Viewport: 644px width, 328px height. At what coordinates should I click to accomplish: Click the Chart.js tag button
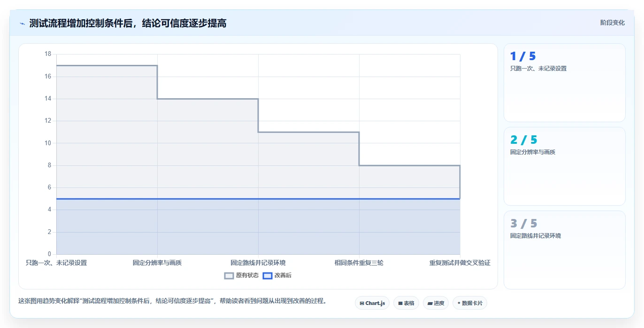(372, 303)
